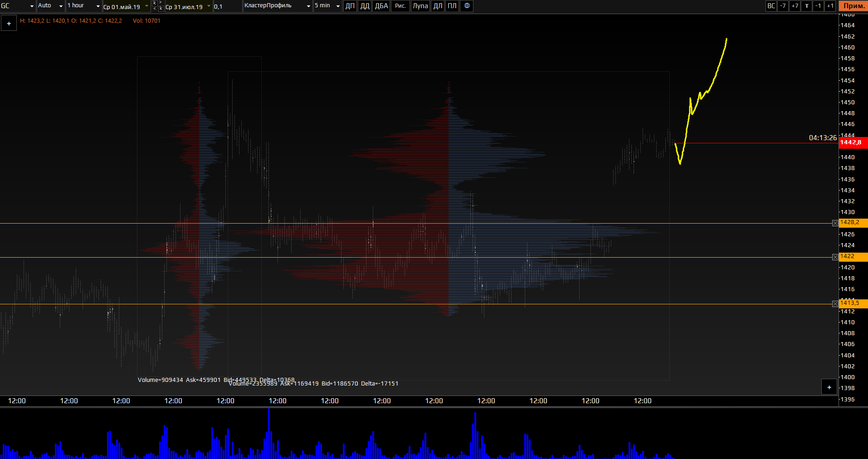
Task: Click the ДД toolbar button
Action: (365, 6)
